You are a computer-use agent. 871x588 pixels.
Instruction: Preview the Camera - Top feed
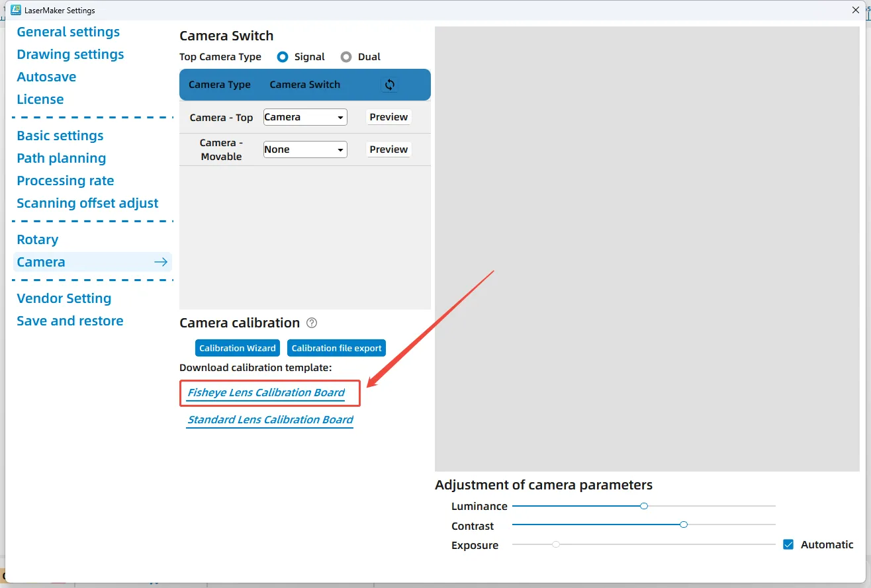[x=389, y=117]
